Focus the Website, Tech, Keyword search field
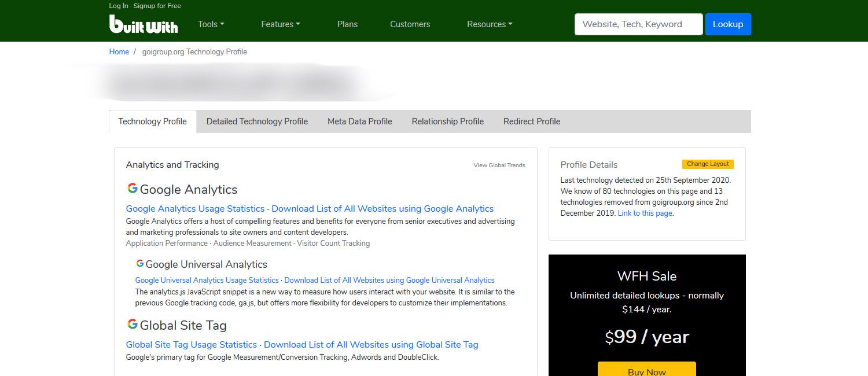This screenshot has height=376, width=868. 639,24
